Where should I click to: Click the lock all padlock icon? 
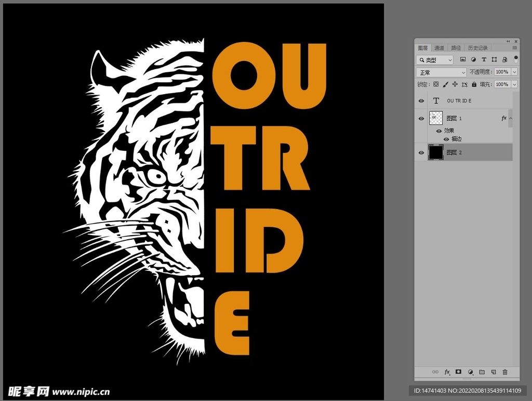[x=474, y=84]
